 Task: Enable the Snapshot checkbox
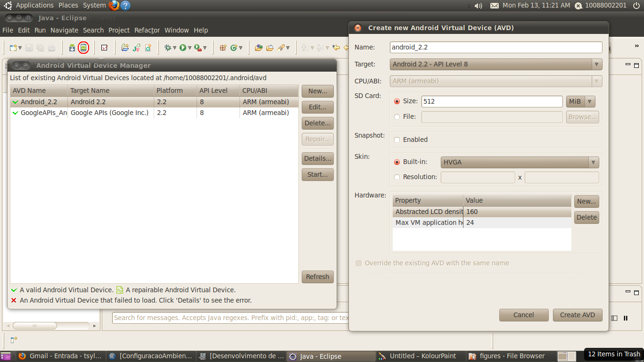[397, 140]
